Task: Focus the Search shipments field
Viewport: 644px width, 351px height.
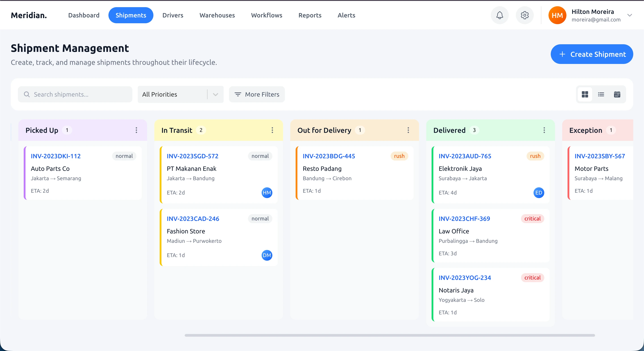Action: pyautogui.click(x=75, y=94)
